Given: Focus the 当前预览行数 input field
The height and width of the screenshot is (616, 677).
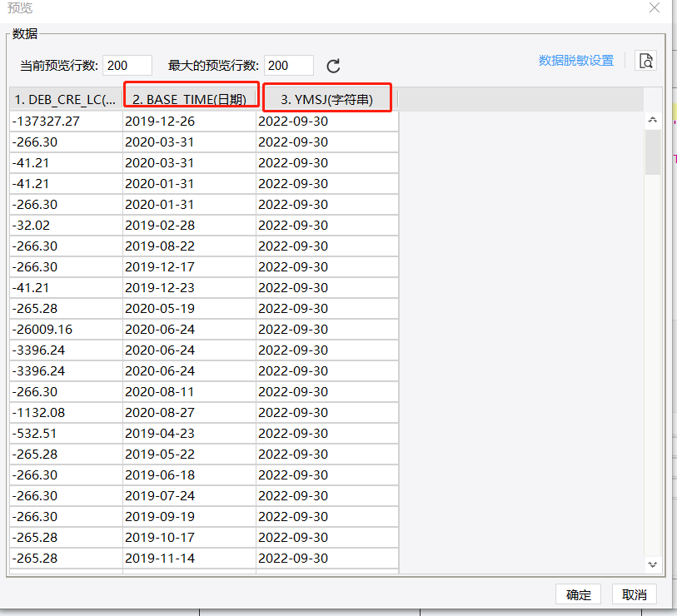Looking at the screenshot, I should [127, 66].
